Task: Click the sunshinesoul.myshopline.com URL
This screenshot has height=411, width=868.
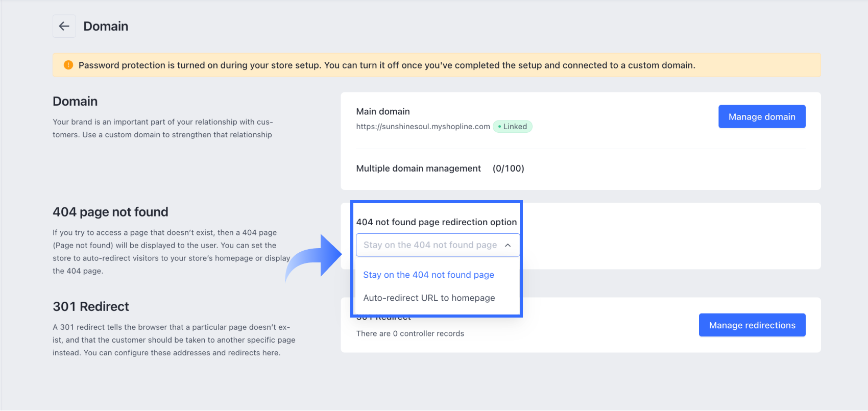Action: [423, 127]
